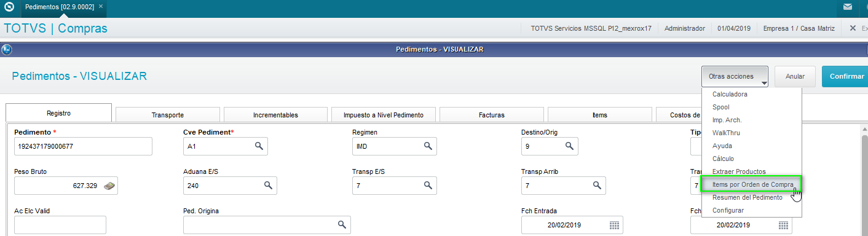Viewport: 868px width, 236px height.
Task: Open calendar picker for Fch Entrada
Action: point(614,225)
